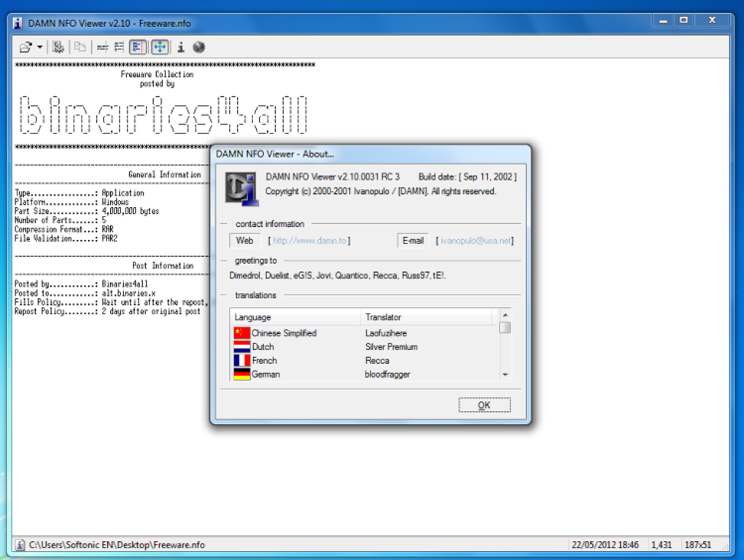The width and height of the screenshot is (744, 560).
Task: Click the 'Freeware Collection' heading text
Action: click(x=157, y=74)
